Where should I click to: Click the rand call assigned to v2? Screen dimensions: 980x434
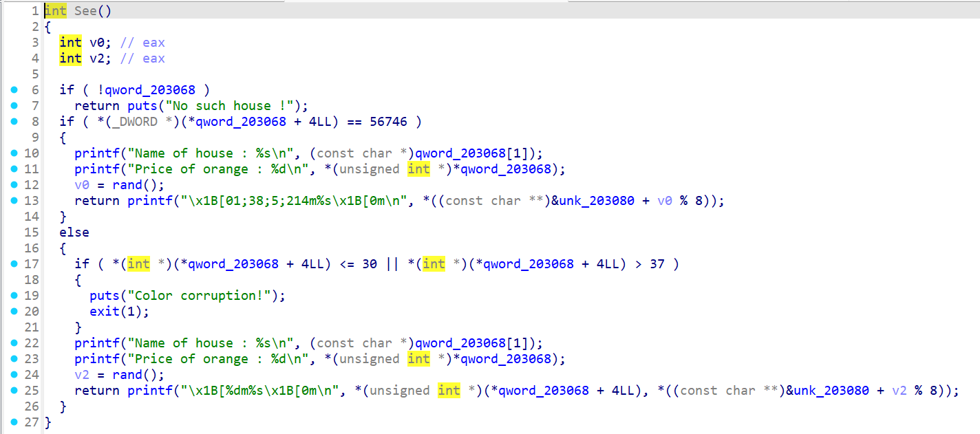127,375
